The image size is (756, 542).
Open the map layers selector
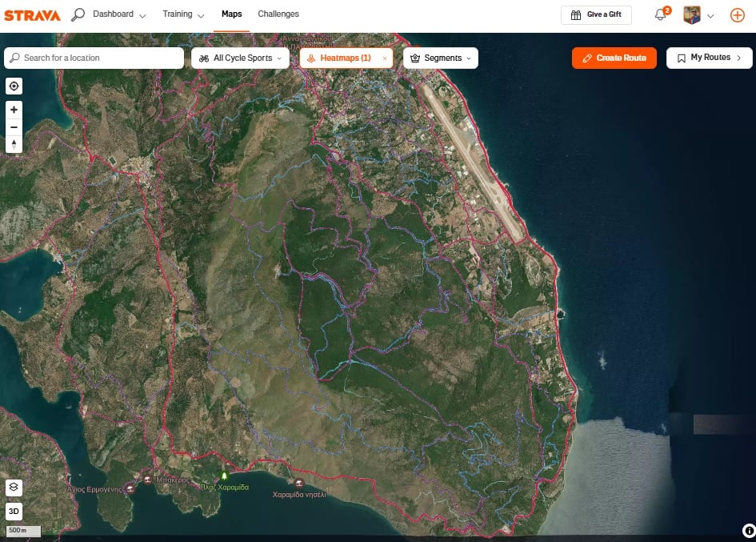tap(14, 487)
